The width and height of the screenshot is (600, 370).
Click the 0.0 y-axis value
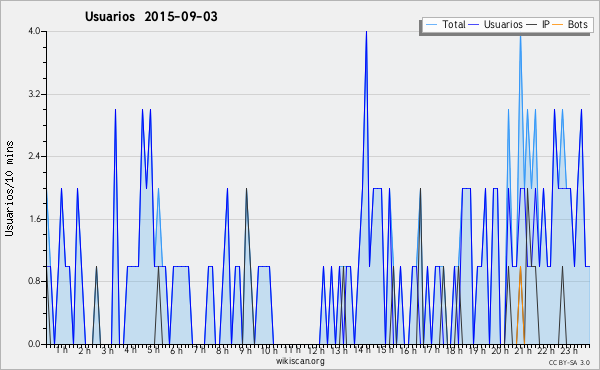34,344
